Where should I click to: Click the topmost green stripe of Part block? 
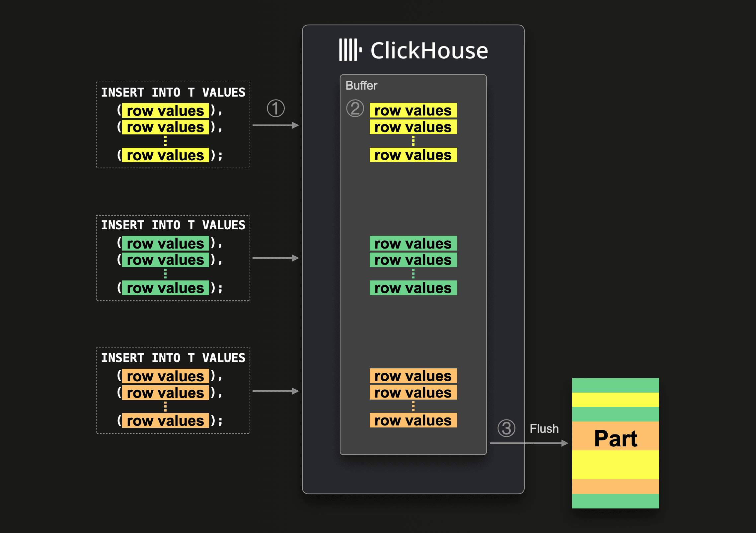pyautogui.click(x=616, y=385)
